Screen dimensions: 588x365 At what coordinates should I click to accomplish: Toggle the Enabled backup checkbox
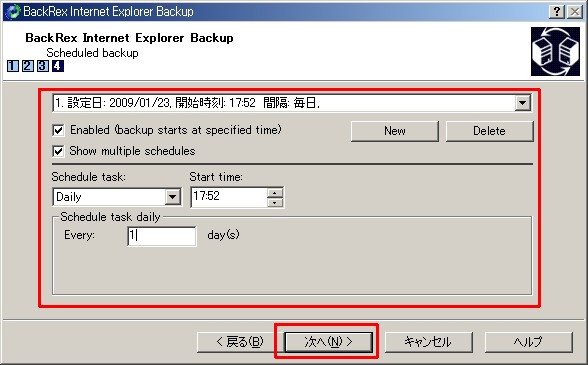tap(58, 131)
